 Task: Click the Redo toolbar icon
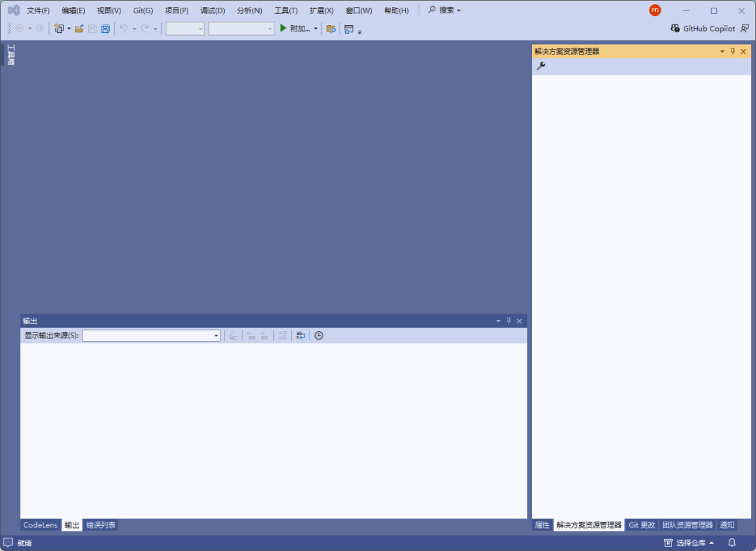pos(145,29)
